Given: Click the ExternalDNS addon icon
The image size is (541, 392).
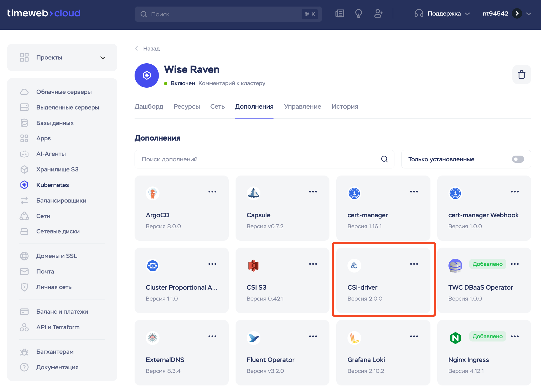Looking at the screenshot, I should 153,338.
